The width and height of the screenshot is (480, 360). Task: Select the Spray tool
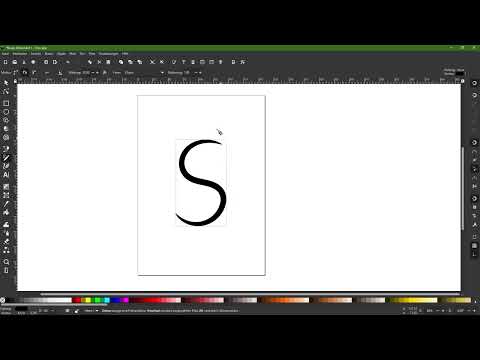pos(6,233)
